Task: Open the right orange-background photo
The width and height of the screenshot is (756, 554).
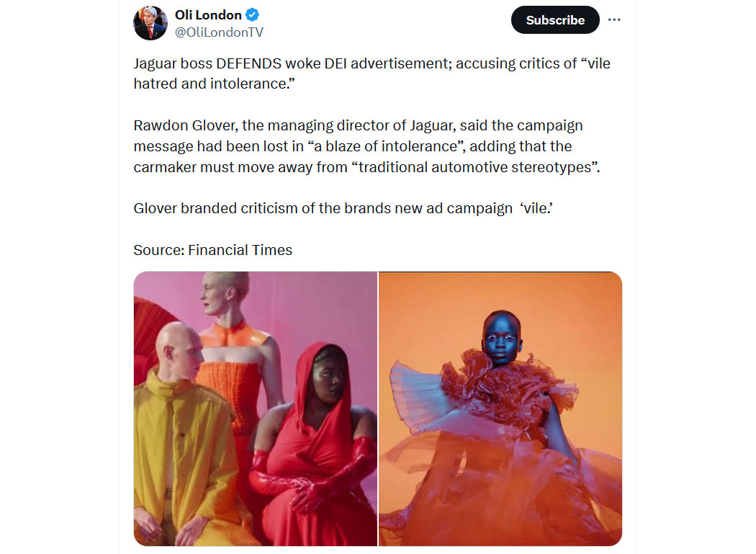Action: [500, 408]
